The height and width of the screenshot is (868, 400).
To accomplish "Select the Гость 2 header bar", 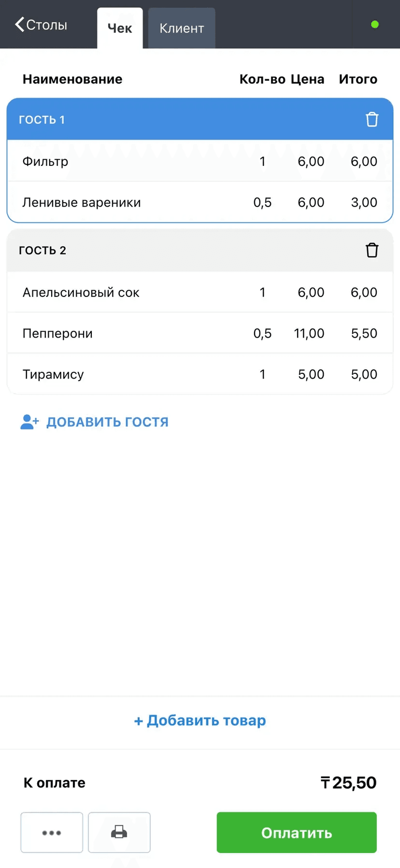I will coord(200,250).
